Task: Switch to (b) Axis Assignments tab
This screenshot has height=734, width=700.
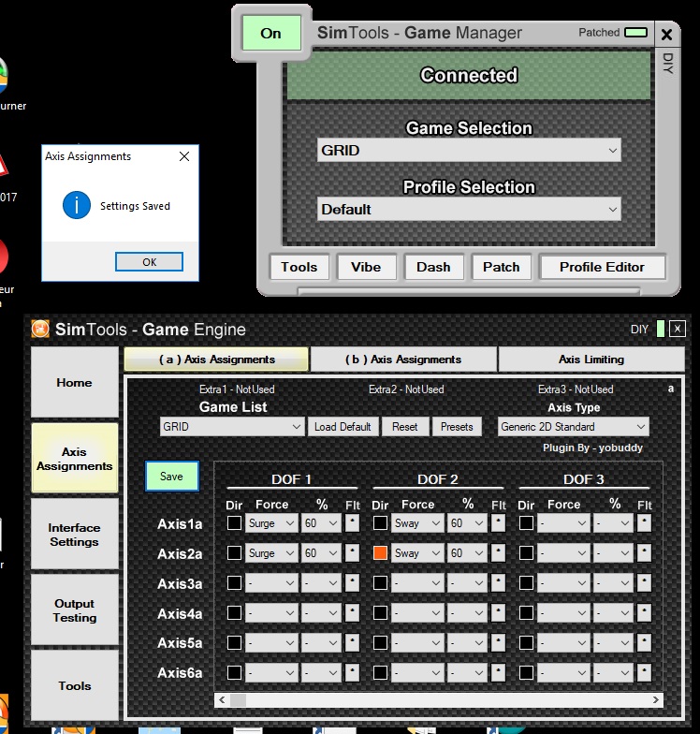Action: click(403, 360)
